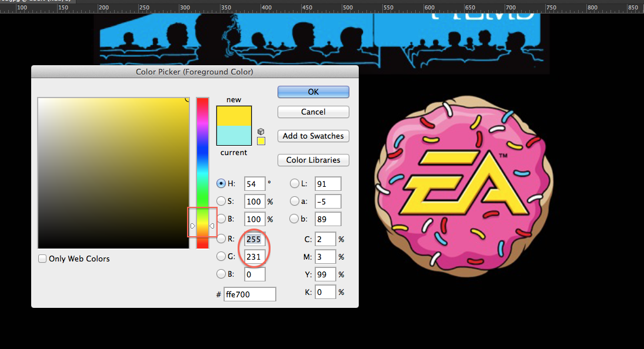
Task: Select the Lab a radio button
Action: pos(294,201)
